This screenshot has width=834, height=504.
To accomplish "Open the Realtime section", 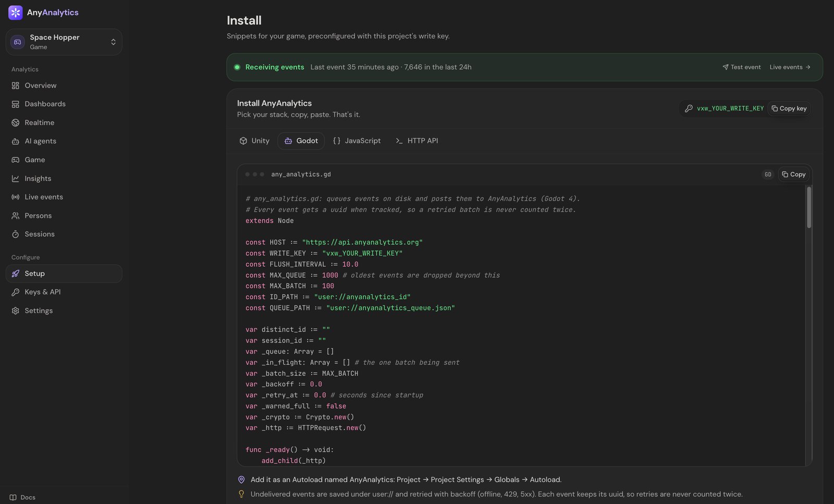I will point(64,122).
